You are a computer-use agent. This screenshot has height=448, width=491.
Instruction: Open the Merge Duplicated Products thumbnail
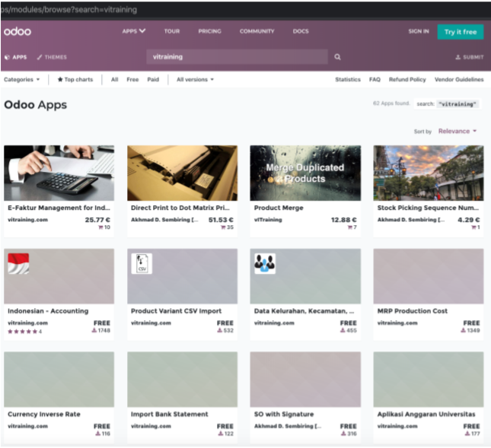(305, 173)
